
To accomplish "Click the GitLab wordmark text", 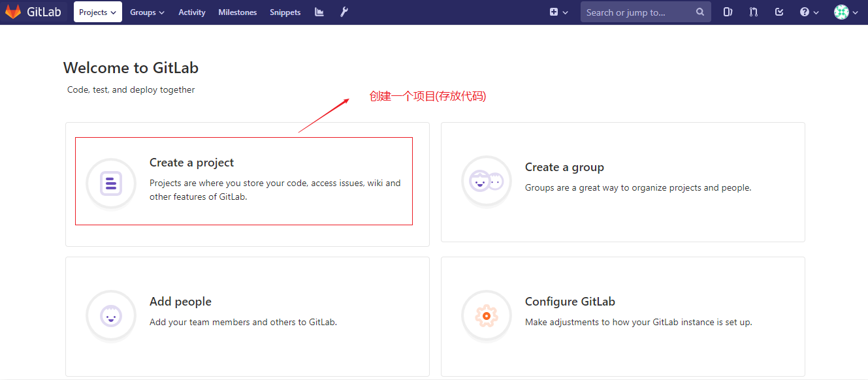I will pos(44,12).
